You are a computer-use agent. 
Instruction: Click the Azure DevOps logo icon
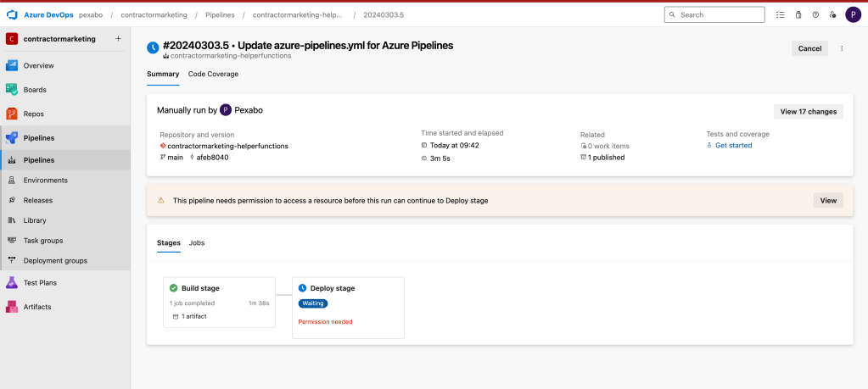click(x=12, y=15)
